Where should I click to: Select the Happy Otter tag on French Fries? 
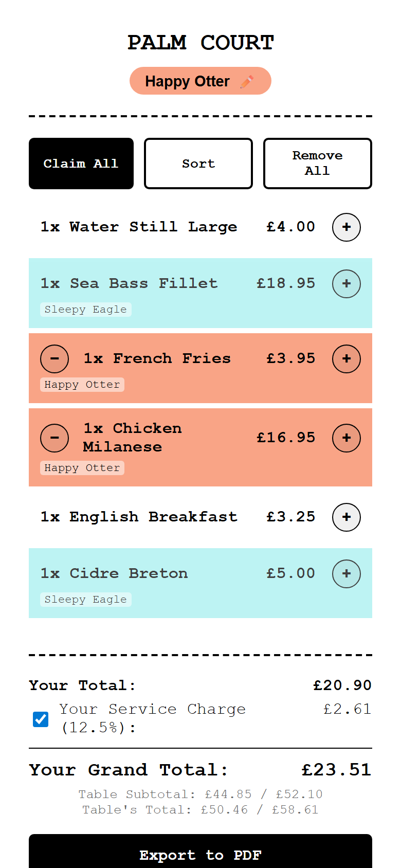tap(82, 384)
